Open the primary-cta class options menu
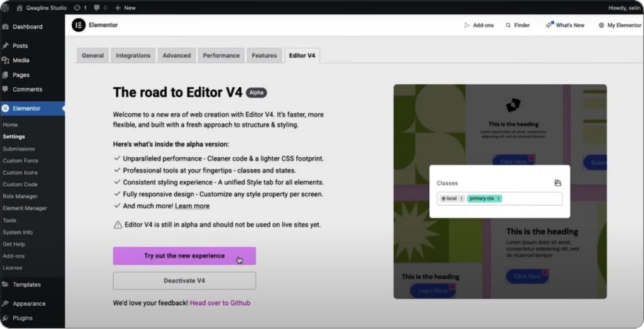This screenshot has width=644, height=329. [x=499, y=199]
